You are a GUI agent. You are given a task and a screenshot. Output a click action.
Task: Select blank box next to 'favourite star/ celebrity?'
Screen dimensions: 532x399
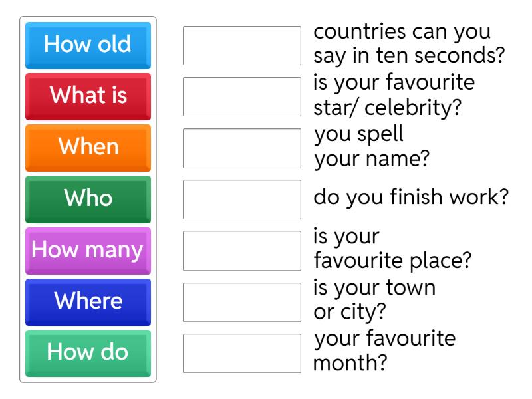(x=242, y=96)
